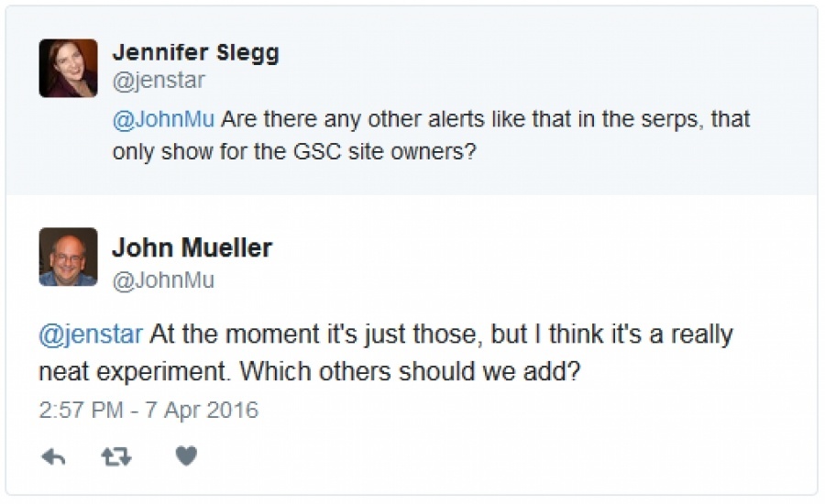Open the @jenstar handle under Jennifer Slegg
Viewport: 825px width, 504px height.
click(159, 81)
